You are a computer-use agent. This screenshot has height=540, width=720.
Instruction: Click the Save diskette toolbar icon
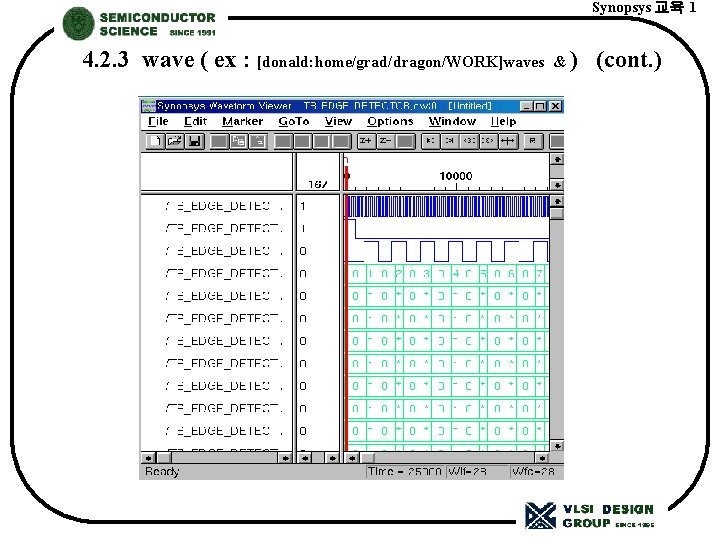pyautogui.click(x=194, y=141)
